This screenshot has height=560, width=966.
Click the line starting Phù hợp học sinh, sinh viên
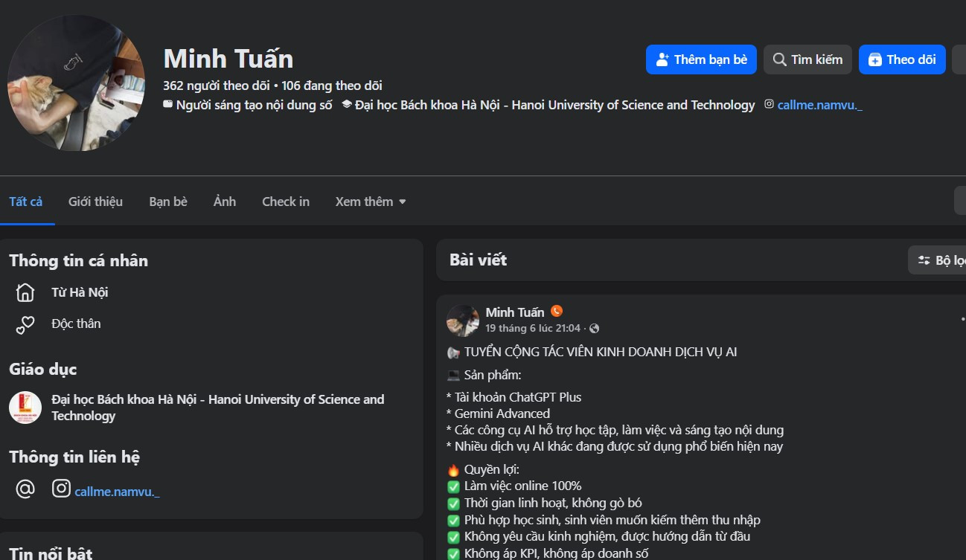click(612, 520)
